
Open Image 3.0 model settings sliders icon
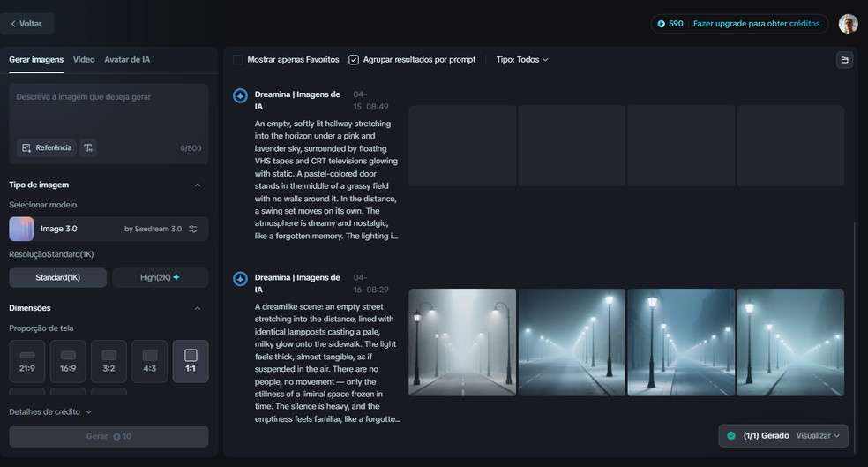click(x=193, y=229)
